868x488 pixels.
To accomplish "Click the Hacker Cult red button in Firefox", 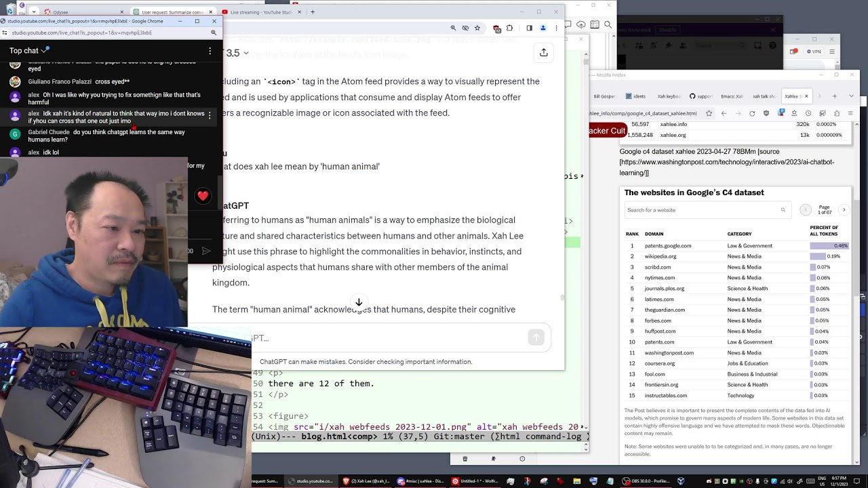I will click(x=607, y=131).
